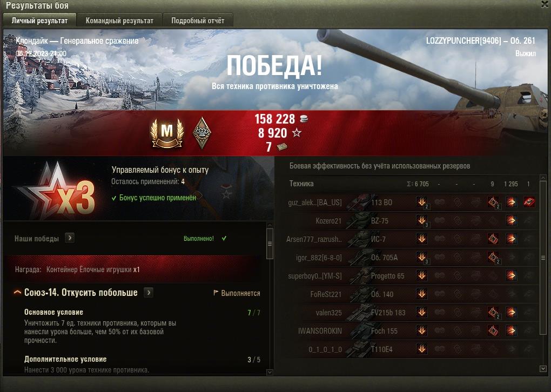The width and height of the screenshot is (551, 392).
Task: Click the destroyed-vehicle icon in the 113 BO row
Action: click(529, 202)
